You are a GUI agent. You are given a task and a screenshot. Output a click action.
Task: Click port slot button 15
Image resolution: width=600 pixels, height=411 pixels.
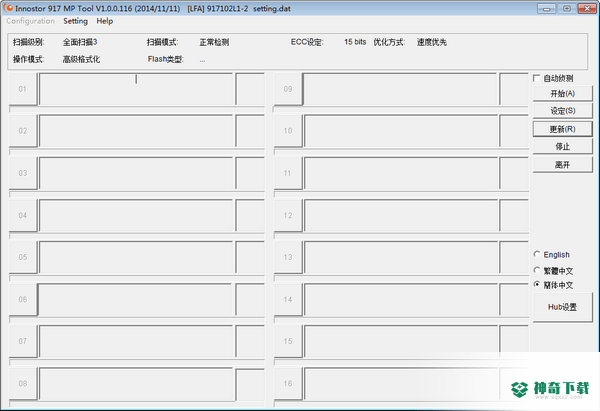[x=288, y=341]
